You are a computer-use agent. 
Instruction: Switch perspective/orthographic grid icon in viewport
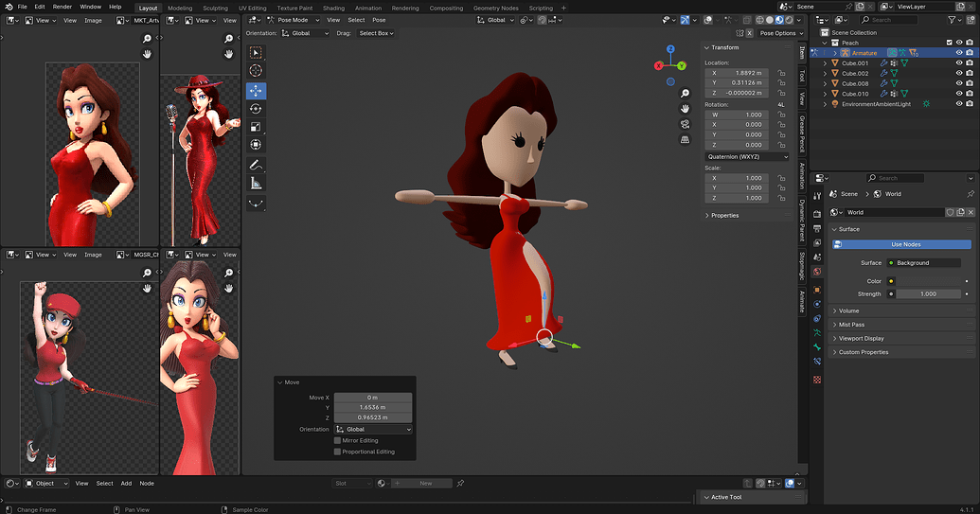[685, 140]
